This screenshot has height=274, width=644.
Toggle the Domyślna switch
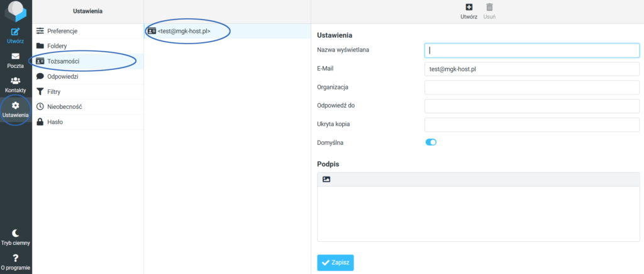coord(431,142)
